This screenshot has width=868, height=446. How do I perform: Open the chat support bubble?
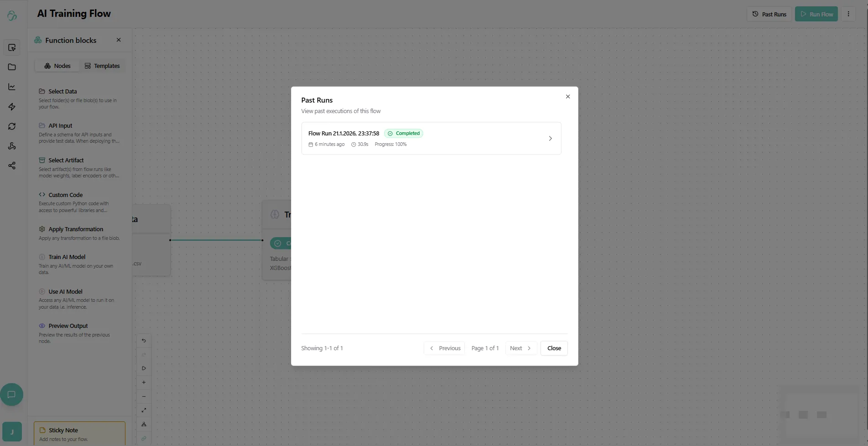click(12, 394)
